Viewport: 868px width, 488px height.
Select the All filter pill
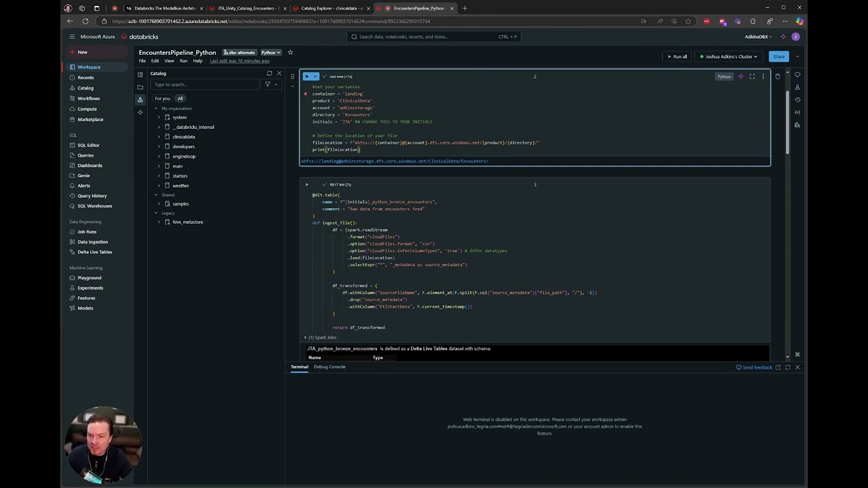180,98
